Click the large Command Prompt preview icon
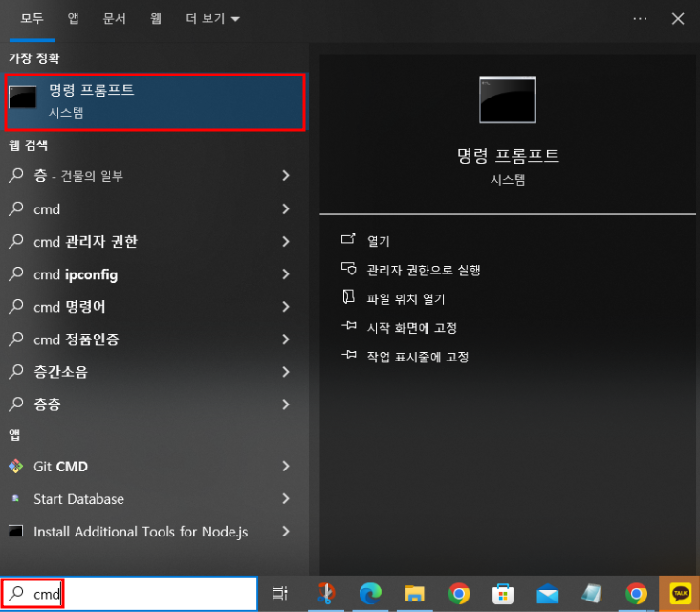This screenshot has width=700, height=612. tap(507, 100)
